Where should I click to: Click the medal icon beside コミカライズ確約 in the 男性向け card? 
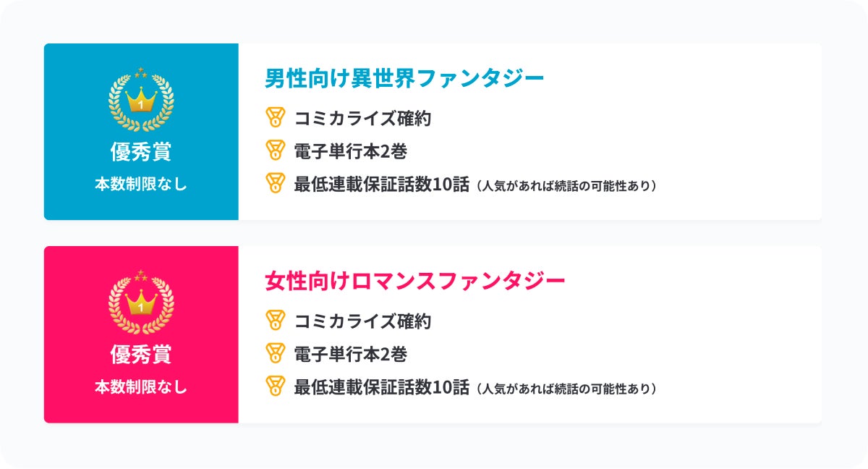tap(276, 117)
